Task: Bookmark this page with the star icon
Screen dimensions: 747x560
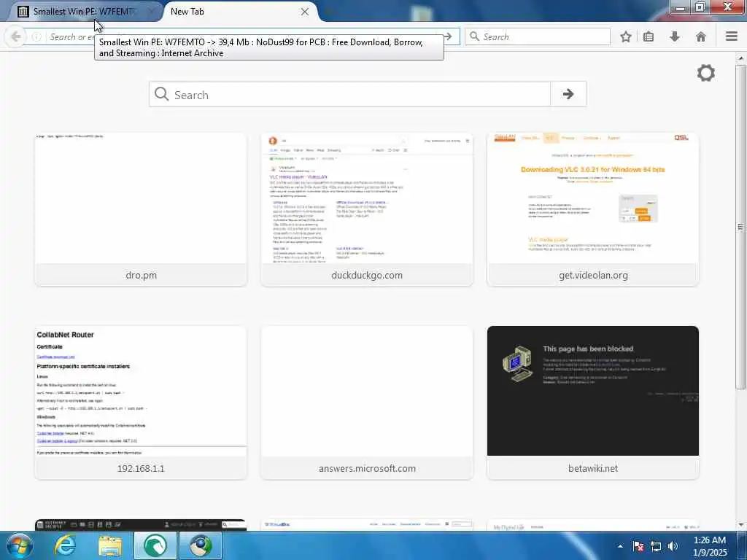Action: 625,36
